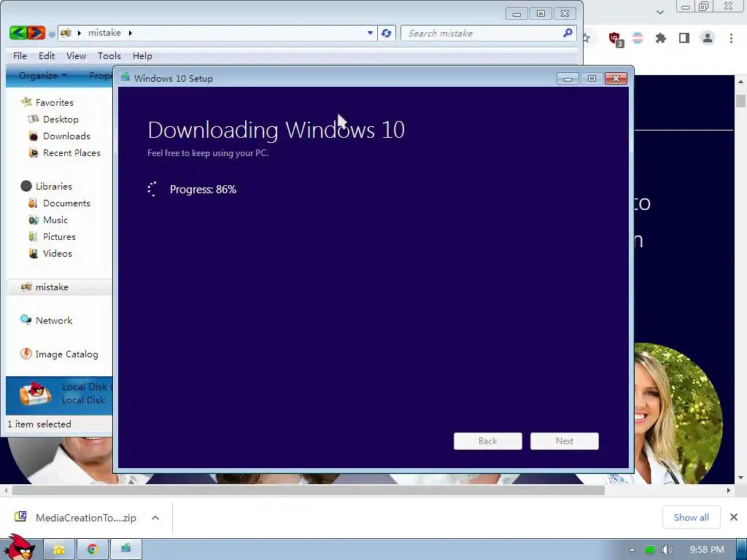This screenshot has width=747, height=560.
Task: Open the View menu in Explorer
Action: 76,55
